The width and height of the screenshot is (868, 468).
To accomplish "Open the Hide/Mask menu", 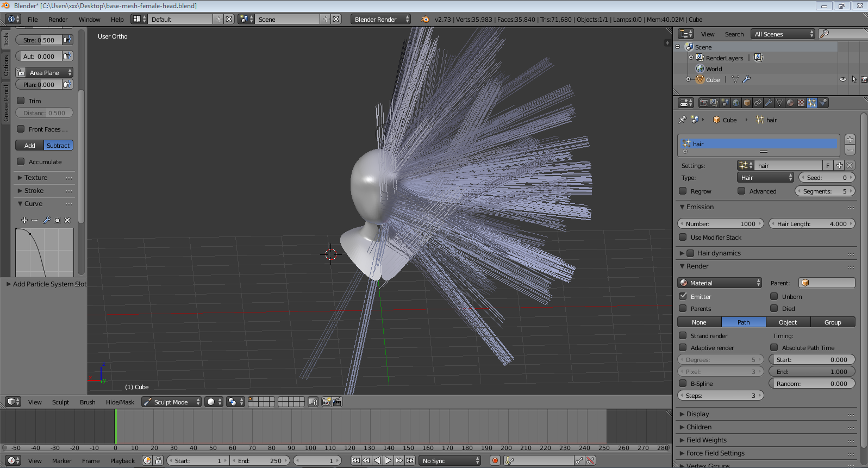I will [x=120, y=402].
